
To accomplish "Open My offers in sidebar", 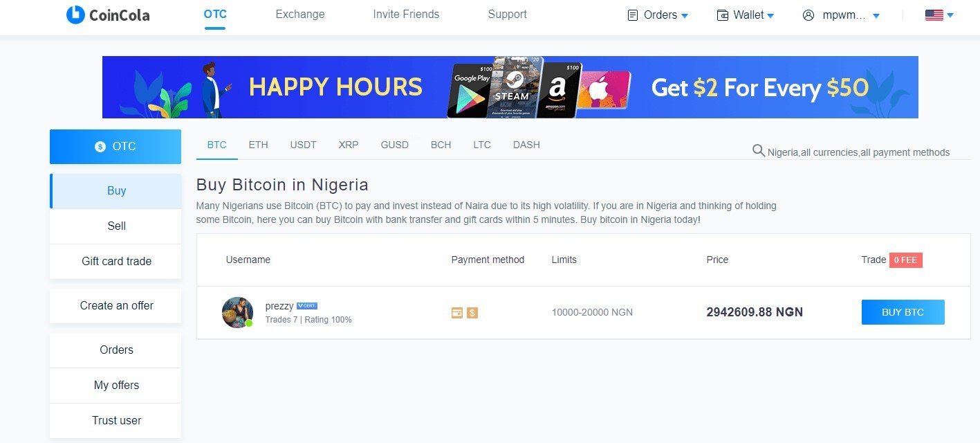I will pos(116,386).
